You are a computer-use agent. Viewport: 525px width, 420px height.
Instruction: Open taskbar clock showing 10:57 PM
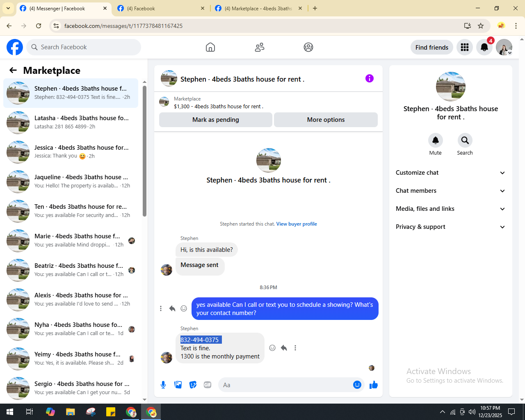point(490,412)
